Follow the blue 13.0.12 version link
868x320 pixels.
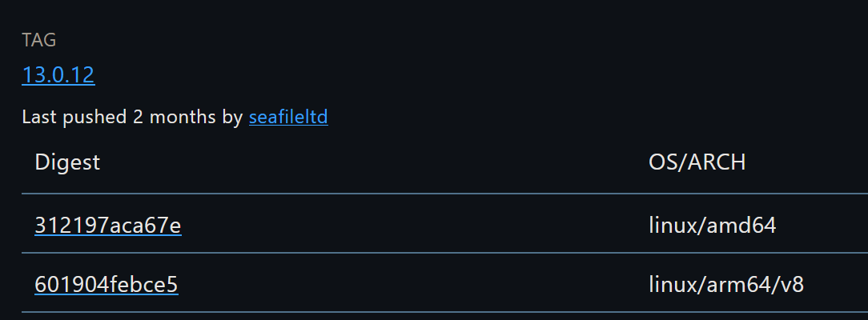(58, 75)
